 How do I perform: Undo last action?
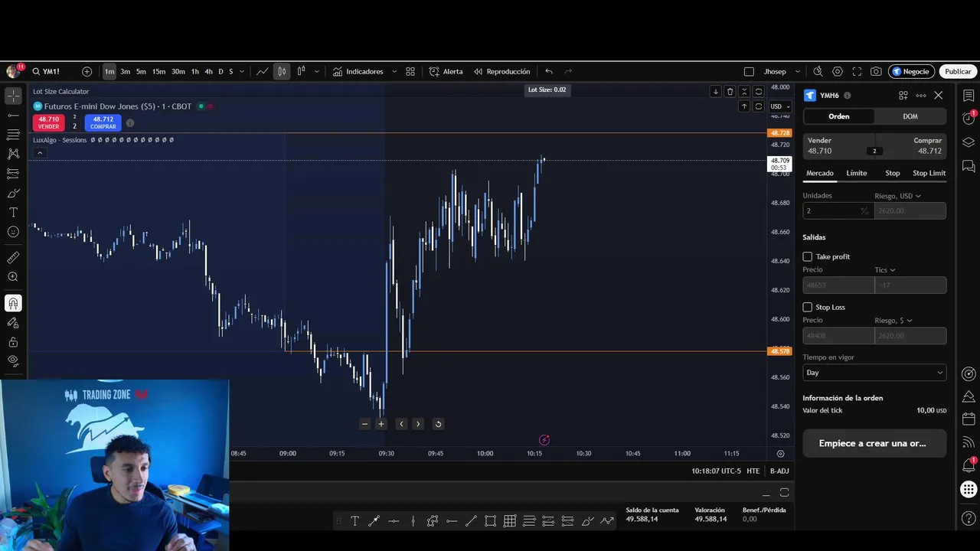pyautogui.click(x=549, y=71)
